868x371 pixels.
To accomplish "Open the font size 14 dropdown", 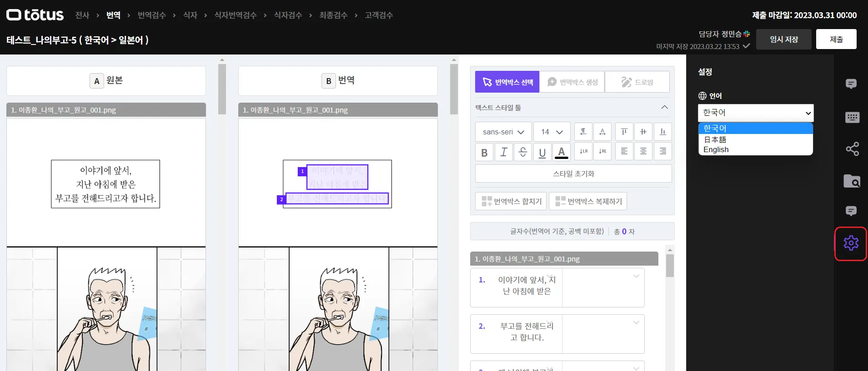I will pos(552,132).
